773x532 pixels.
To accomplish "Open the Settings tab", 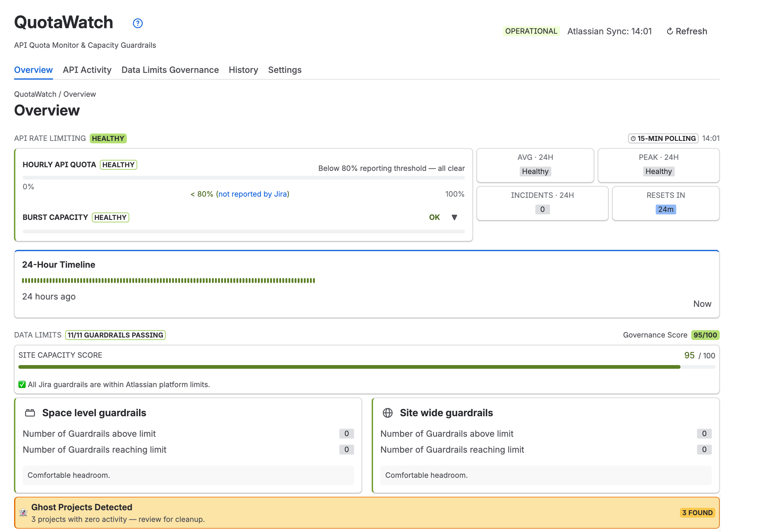I will coord(285,70).
